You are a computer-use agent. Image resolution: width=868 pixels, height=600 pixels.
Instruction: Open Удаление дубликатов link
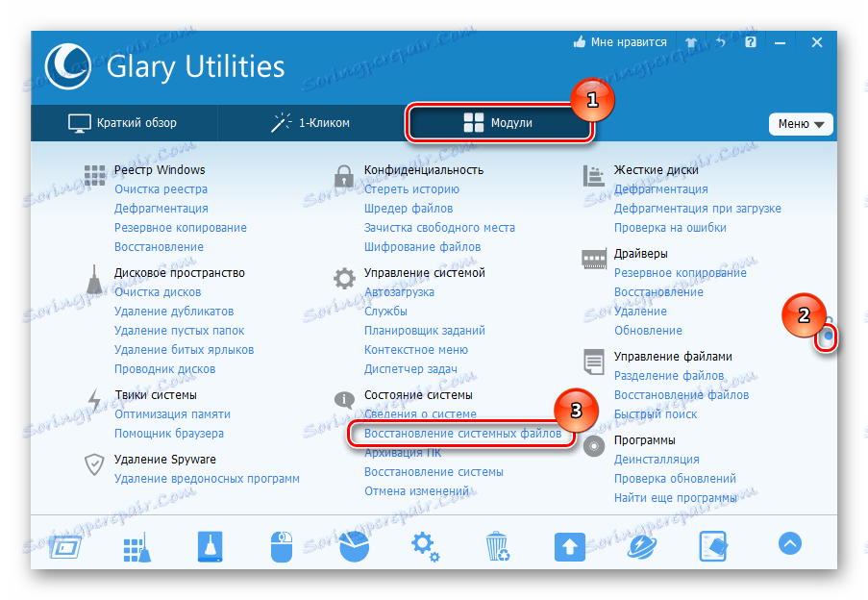[x=174, y=312]
